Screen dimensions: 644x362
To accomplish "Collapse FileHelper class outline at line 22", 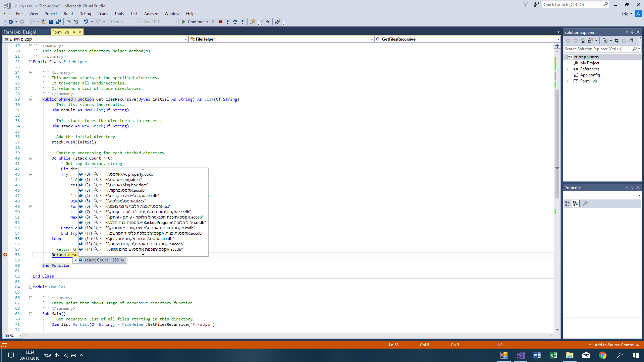I will tap(31, 62).
